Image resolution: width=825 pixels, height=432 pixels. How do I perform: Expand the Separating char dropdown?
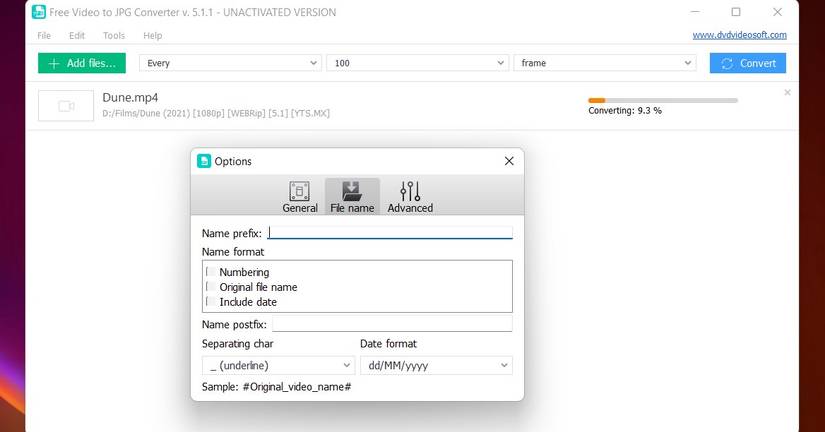pyautogui.click(x=278, y=365)
